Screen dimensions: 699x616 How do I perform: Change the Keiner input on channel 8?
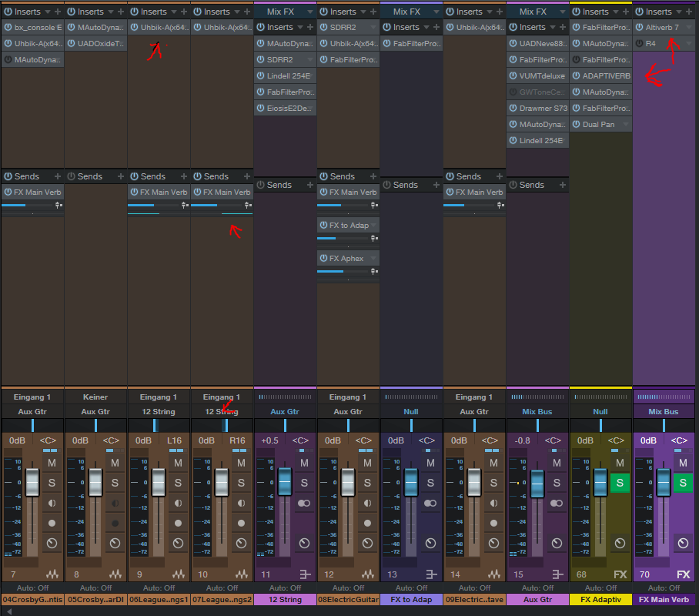pos(95,397)
